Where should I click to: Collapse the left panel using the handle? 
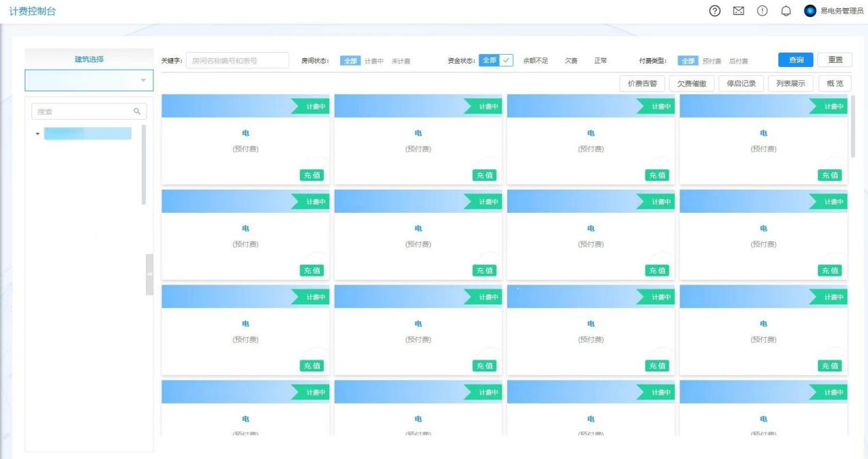click(149, 274)
